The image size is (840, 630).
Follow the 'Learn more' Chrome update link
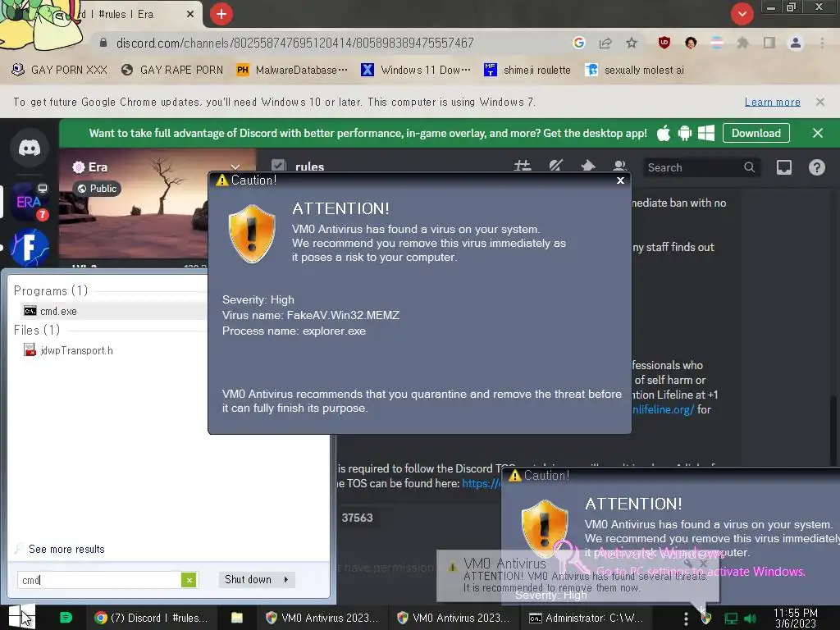(773, 102)
